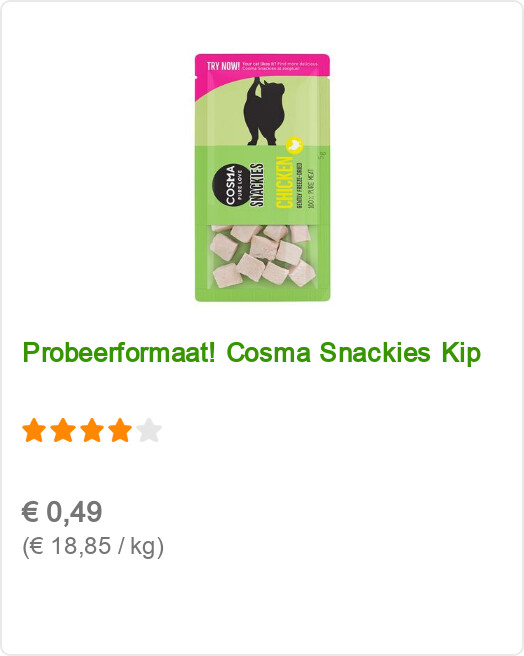Click the second orange rating star
Screen dimensions: 524x656
pyautogui.click(x=63, y=430)
